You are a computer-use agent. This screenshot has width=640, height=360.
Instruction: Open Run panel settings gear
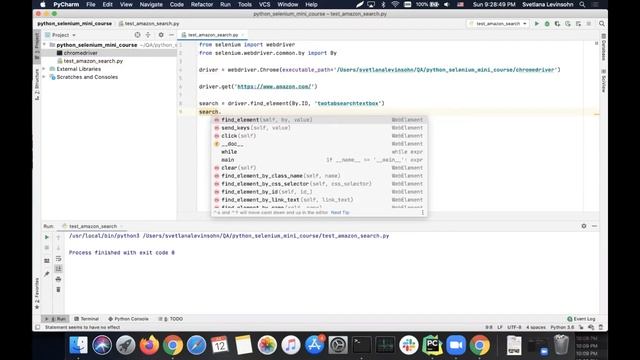pos(584,226)
